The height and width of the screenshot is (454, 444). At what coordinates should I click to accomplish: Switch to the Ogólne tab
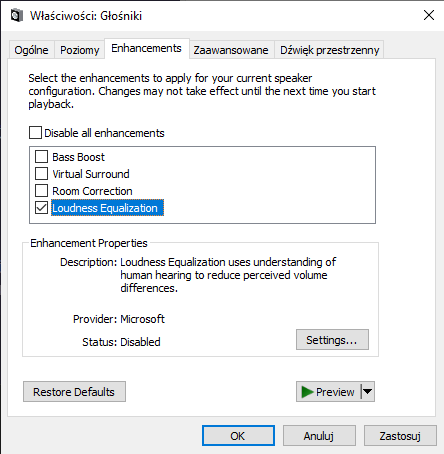pos(31,50)
